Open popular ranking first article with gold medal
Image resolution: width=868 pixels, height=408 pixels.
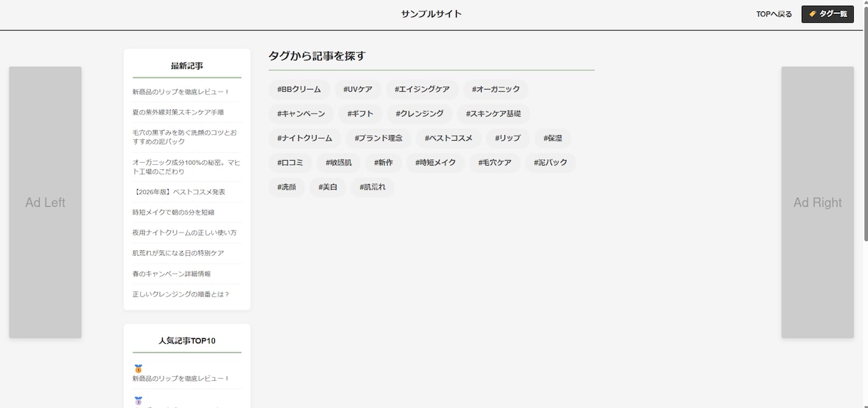click(181, 379)
